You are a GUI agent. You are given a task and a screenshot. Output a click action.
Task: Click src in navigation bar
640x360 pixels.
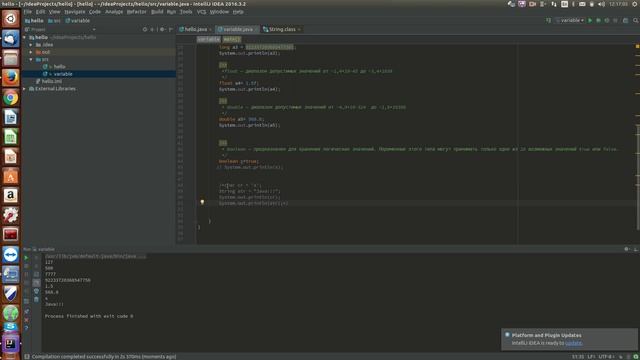(x=54, y=20)
